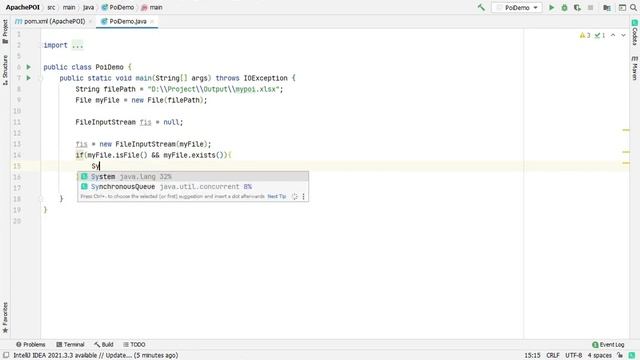Viewport: 640px width, 360px height.
Task: Open the Structure tool window
Action: (x=5, y=70)
